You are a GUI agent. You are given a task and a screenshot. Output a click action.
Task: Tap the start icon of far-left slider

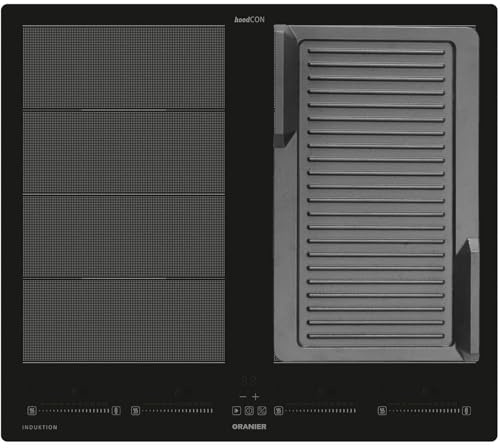tap(32, 411)
